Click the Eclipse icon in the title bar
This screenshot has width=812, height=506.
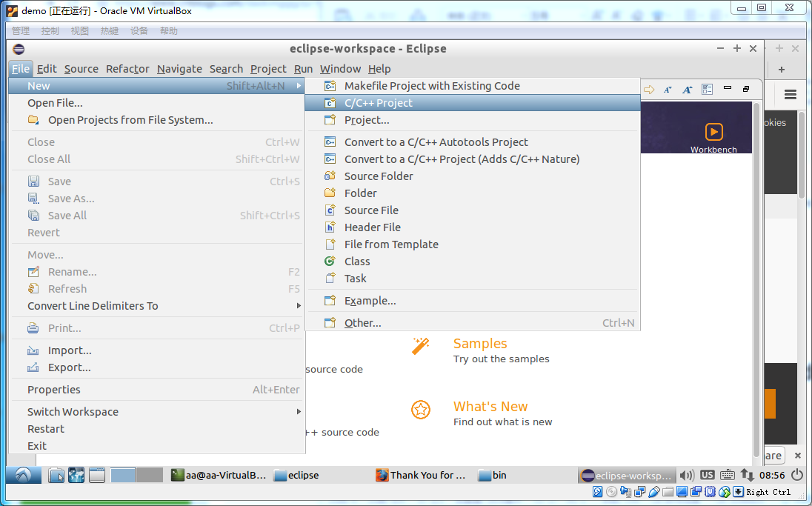(x=18, y=48)
